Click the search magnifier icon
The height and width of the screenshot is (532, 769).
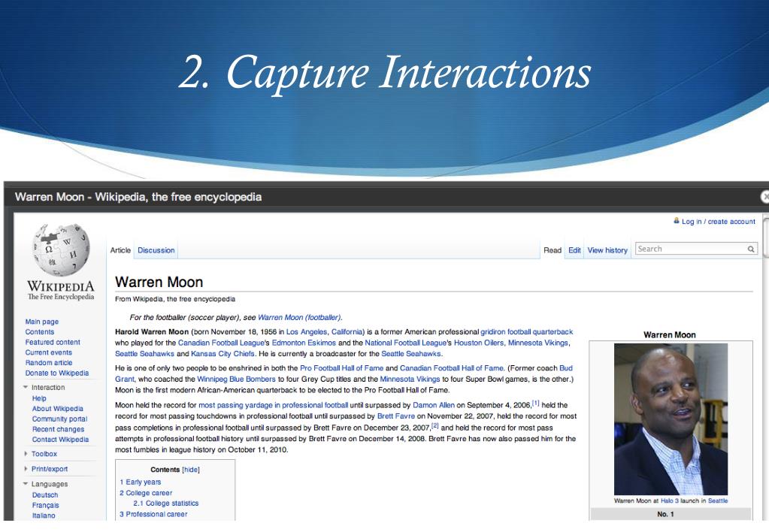(750, 249)
